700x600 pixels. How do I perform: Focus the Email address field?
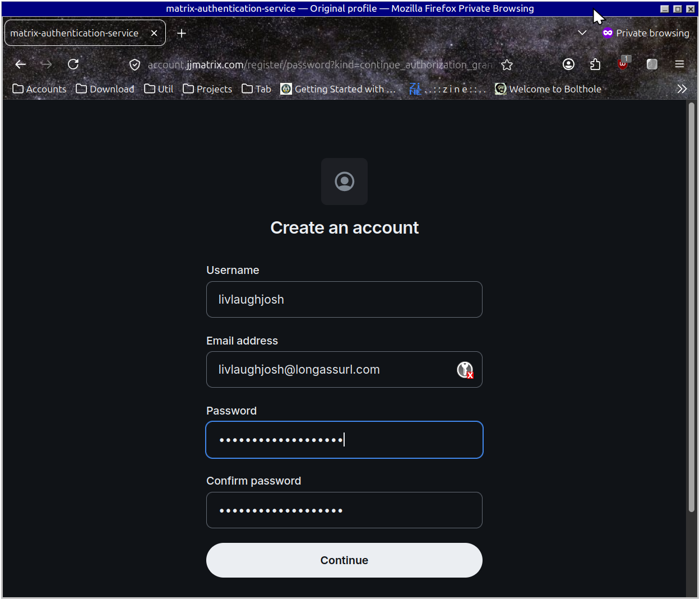344,370
